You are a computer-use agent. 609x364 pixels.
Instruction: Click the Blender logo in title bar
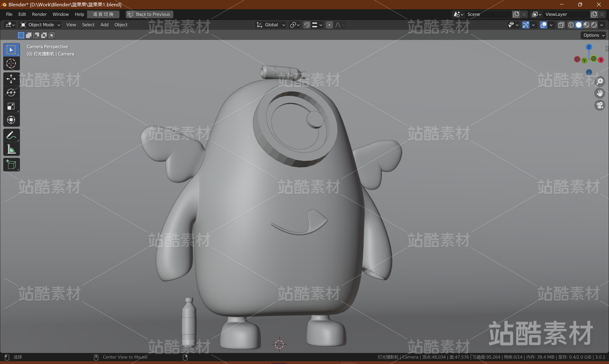[4, 4]
